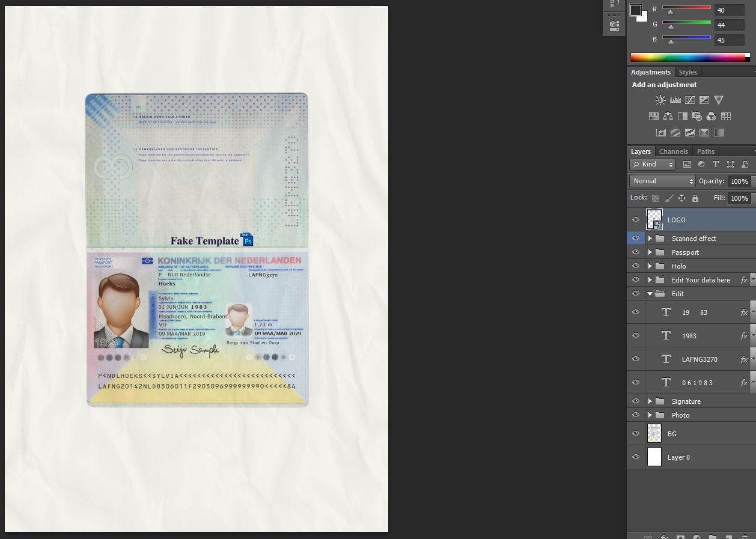Add a Brightness/Contrast adjustment
Viewport: 756px width, 539px height.
click(x=660, y=100)
